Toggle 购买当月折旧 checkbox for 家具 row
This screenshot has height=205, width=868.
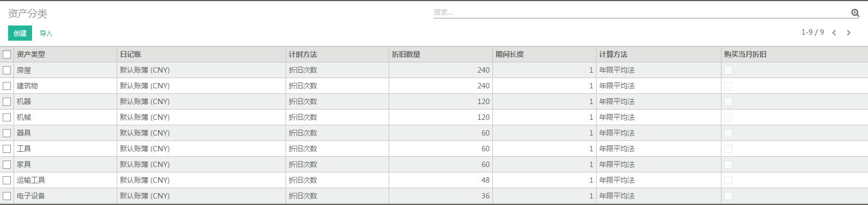tap(728, 164)
